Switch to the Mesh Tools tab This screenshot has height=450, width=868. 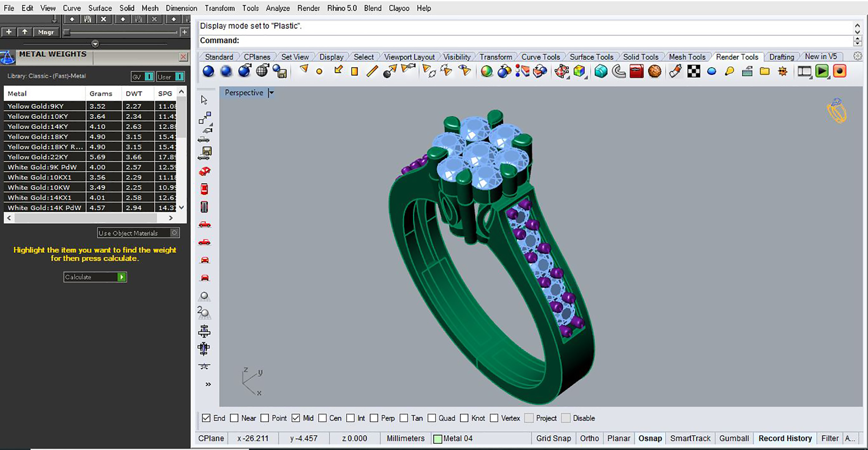[x=687, y=57]
